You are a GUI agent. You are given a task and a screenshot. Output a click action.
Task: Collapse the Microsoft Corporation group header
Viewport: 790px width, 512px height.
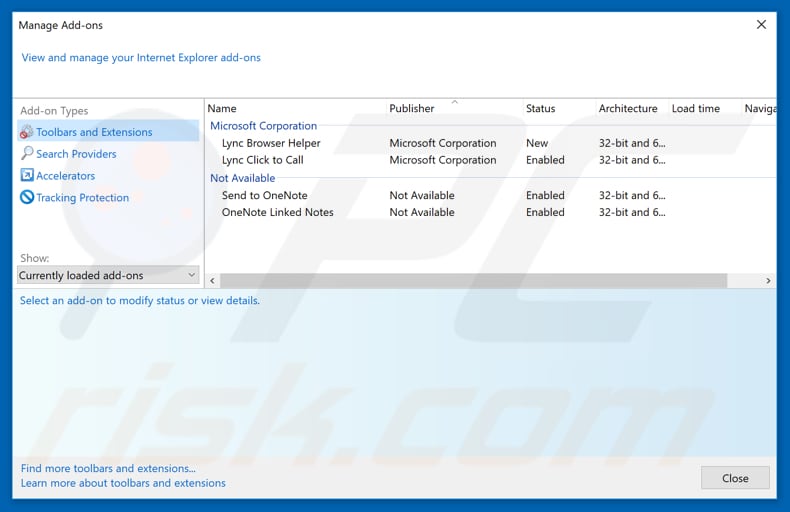pyautogui.click(x=264, y=126)
